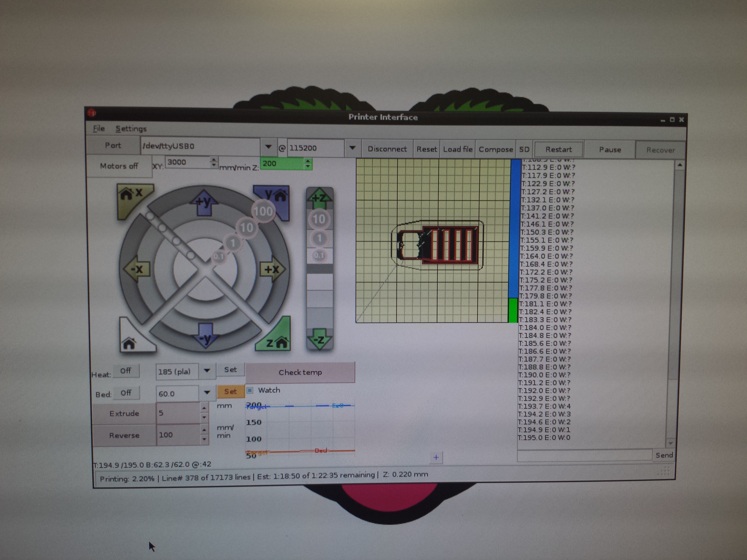This screenshot has height=560, width=747.
Task: Click the G-code command input field
Action: click(x=584, y=455)
